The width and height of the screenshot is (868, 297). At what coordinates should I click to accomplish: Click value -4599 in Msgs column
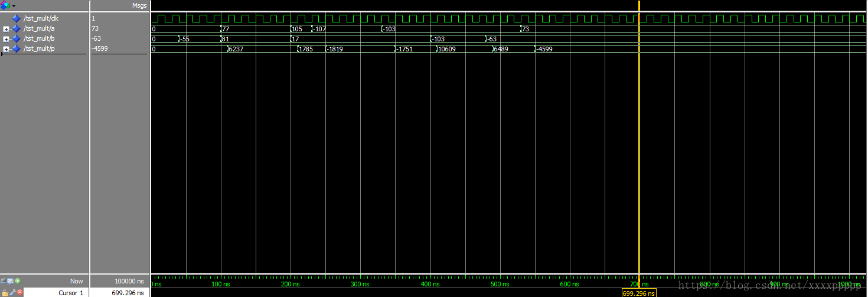click(100, 48)
